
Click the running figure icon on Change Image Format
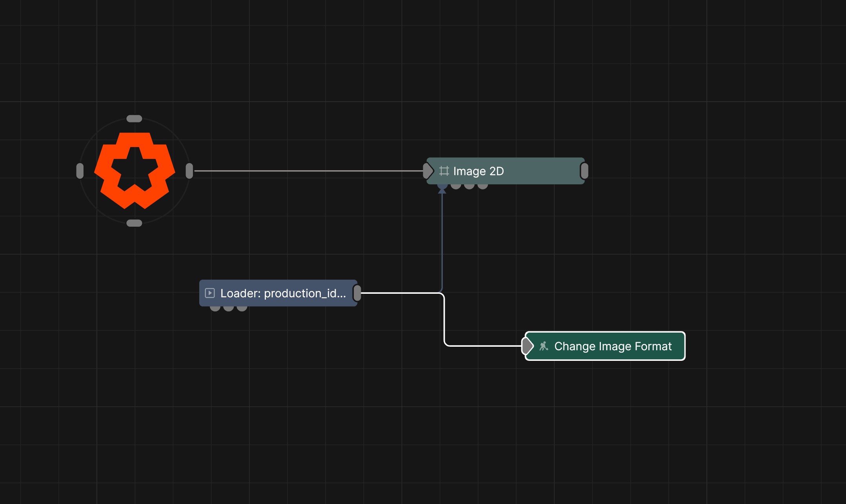[x=544, y=346]
